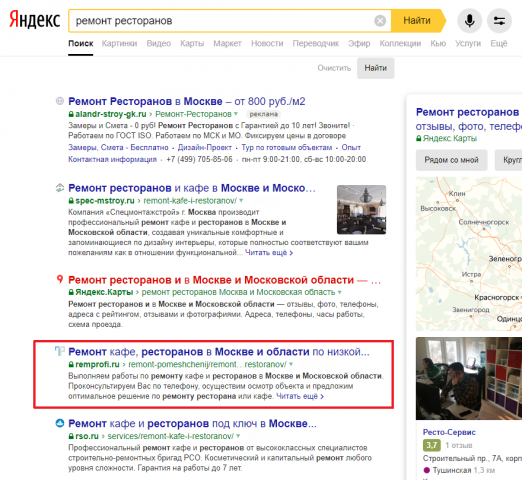The image size is (522, 480).
Task: Switch to the Кью tab
Action: 438,43
